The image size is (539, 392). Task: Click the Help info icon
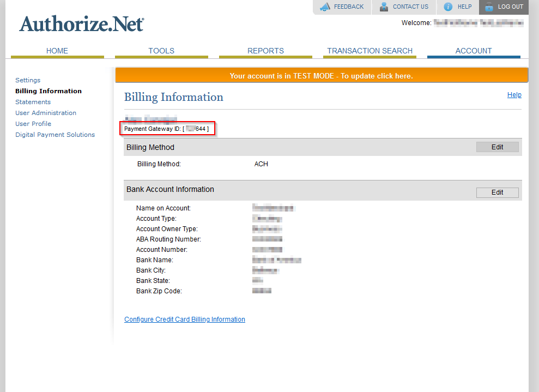pyautogui.click(x=448, y=7)
